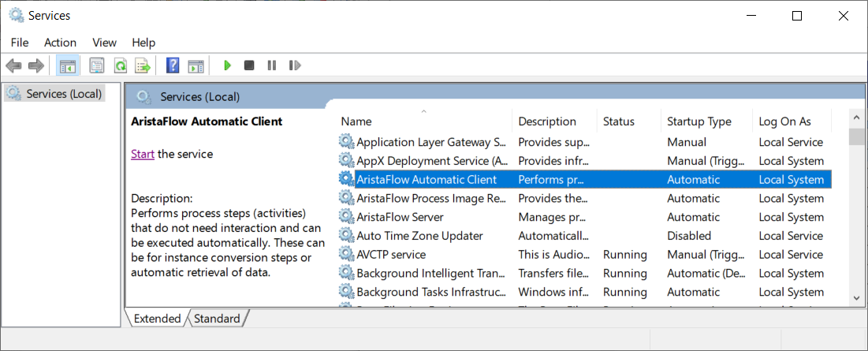Click the Refresh toolbar icon

tap(120, 66)
